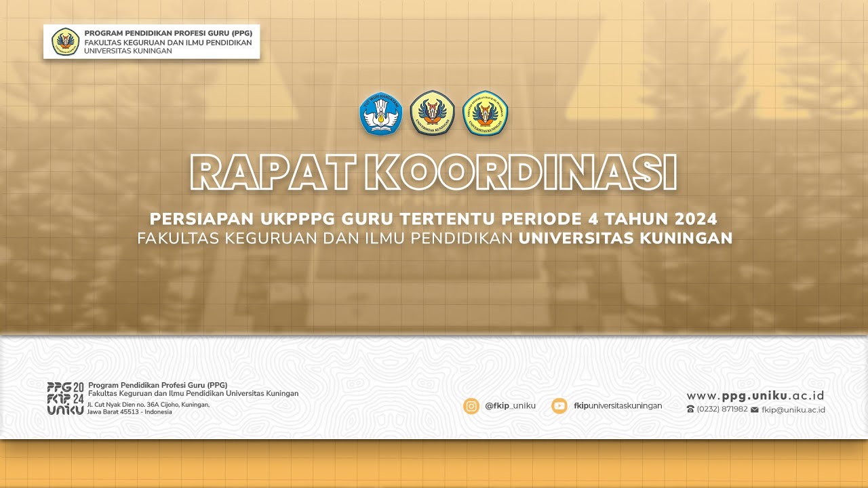This screenshot has width=868, height=488.
Task: Open the fkipuniversitaskuningan YouTube channel text
Action: coord(618,406)
